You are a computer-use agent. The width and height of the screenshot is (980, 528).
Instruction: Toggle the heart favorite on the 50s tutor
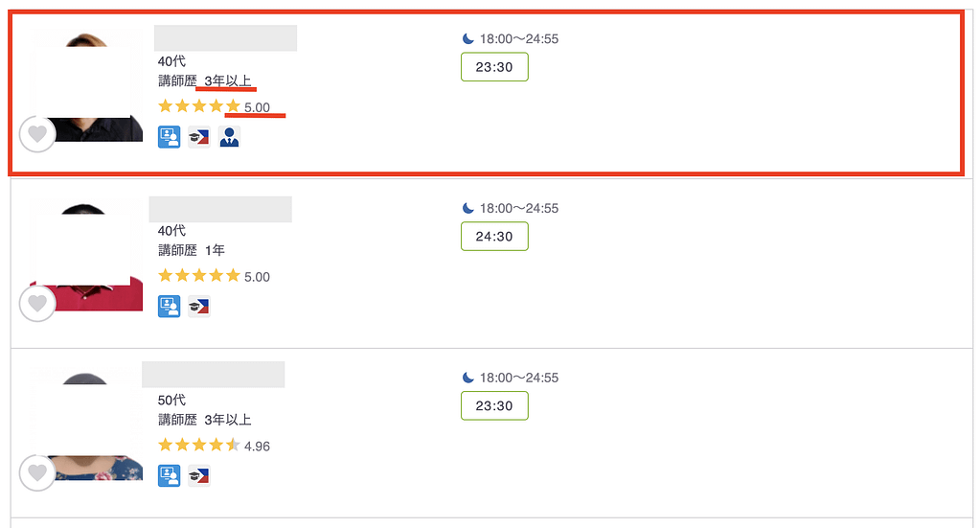[x=37, y=472]
